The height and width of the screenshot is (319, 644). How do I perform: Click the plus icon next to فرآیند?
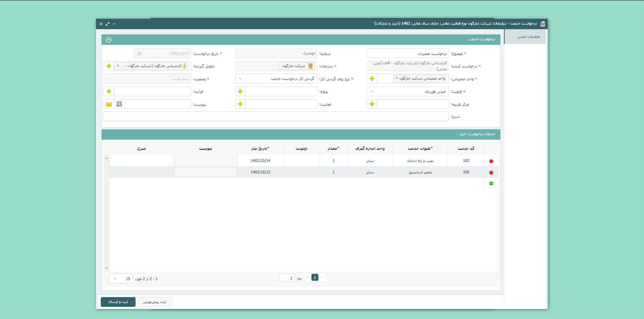109,92
